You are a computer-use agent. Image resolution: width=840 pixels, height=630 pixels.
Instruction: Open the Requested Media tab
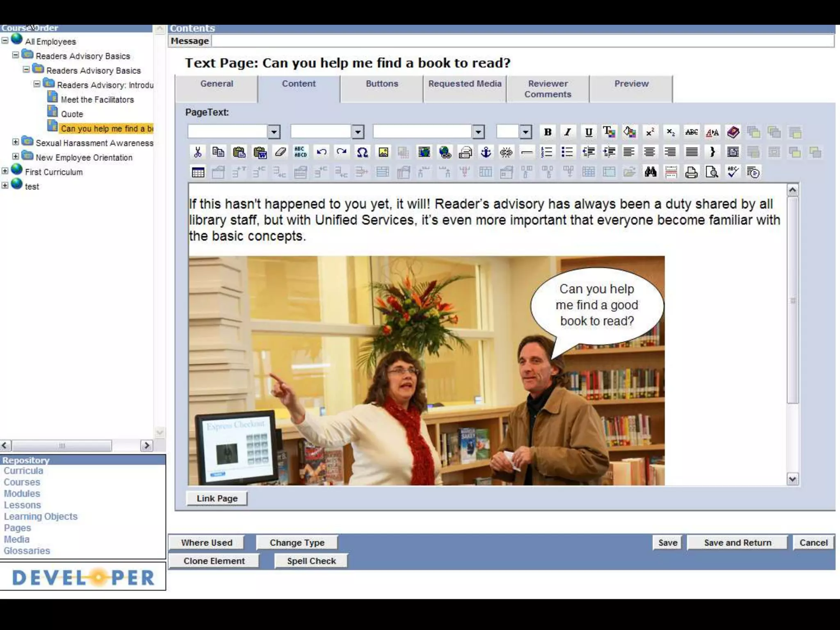click(x=465, y=84)
